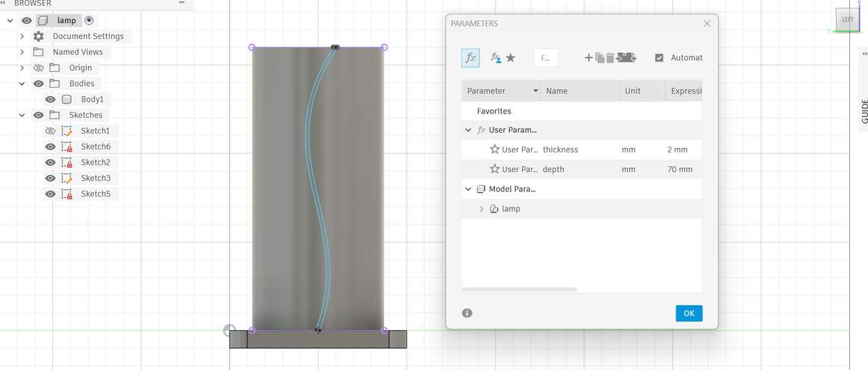Toggle the Automatic update checkbox
The image size is (868, 370).
(659, 58)
